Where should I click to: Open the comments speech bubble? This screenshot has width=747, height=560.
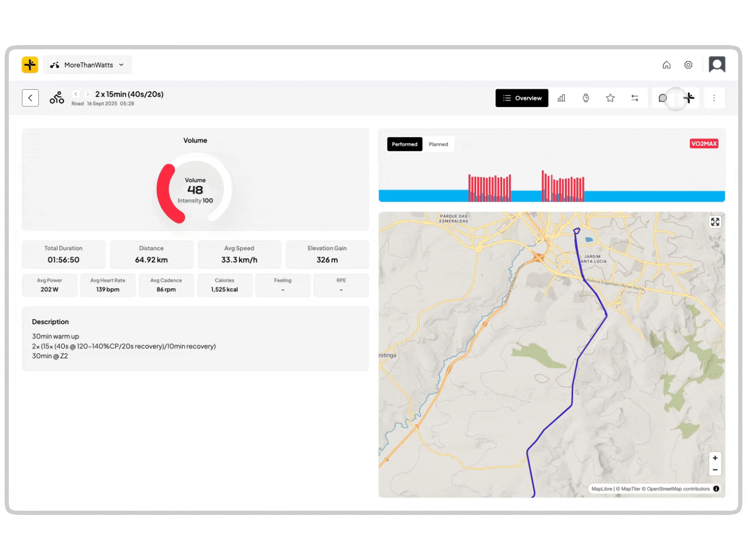(x=662, y=98)
